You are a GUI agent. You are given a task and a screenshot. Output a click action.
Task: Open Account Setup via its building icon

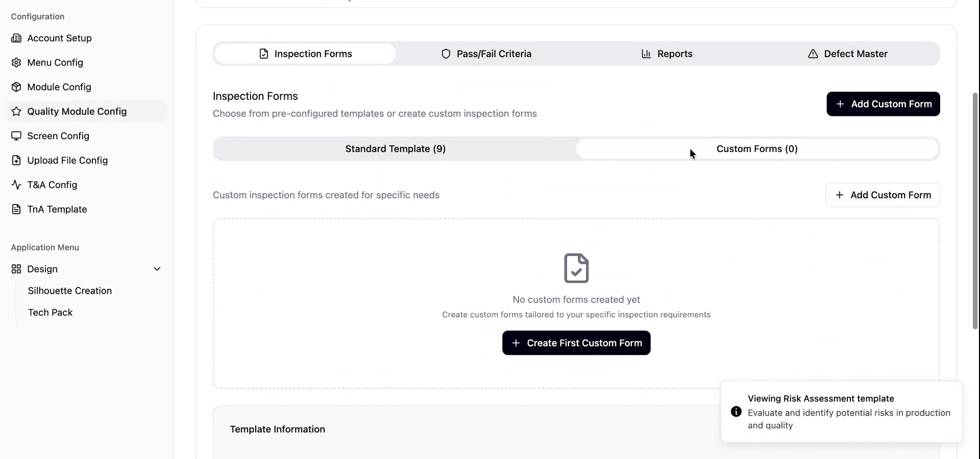17,38
